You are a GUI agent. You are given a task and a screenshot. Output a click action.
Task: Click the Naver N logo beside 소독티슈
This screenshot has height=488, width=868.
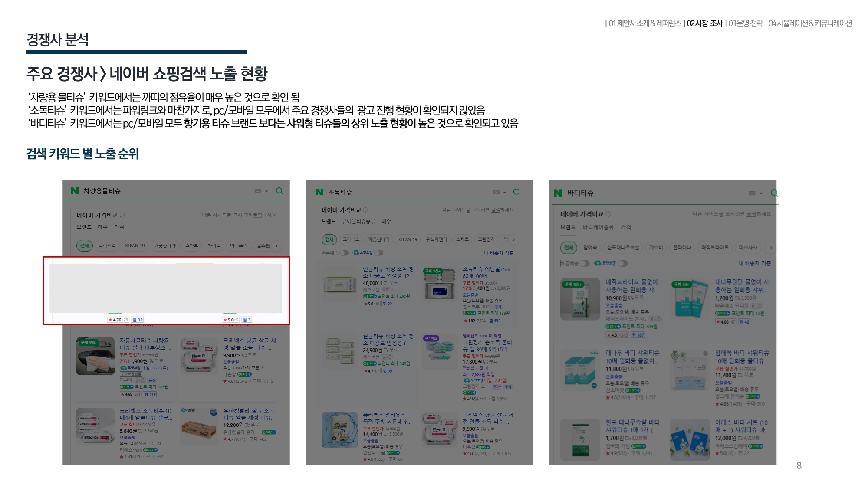tap(319, 192)
